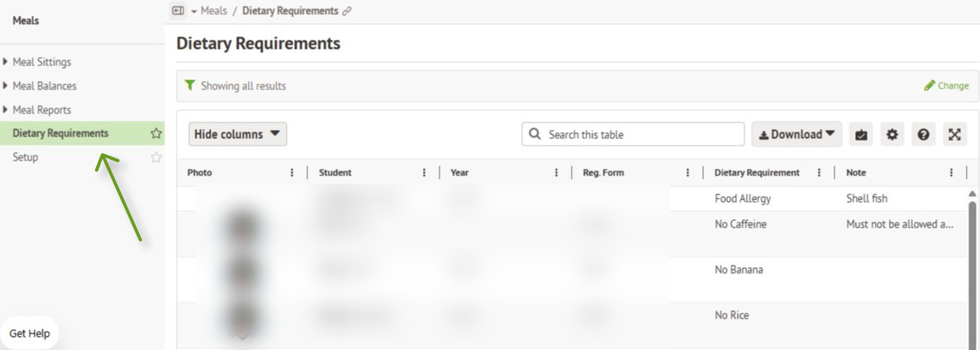Click the Search this table field
This screenshot has width=980, height=350.
tap(633, 134)
